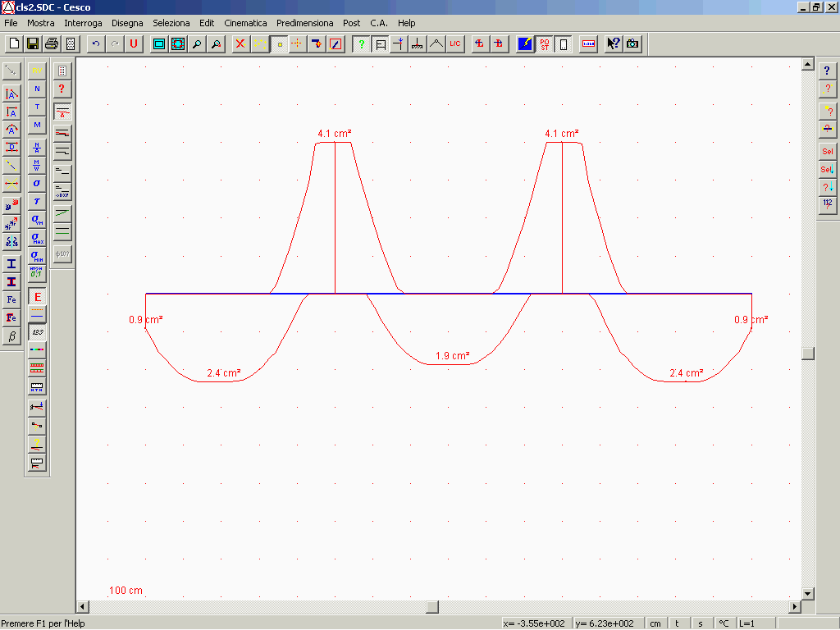The height and width of the screenshot is (630, 840).
Task: Click the camera snapshot icon
Action: click(632, 43)
